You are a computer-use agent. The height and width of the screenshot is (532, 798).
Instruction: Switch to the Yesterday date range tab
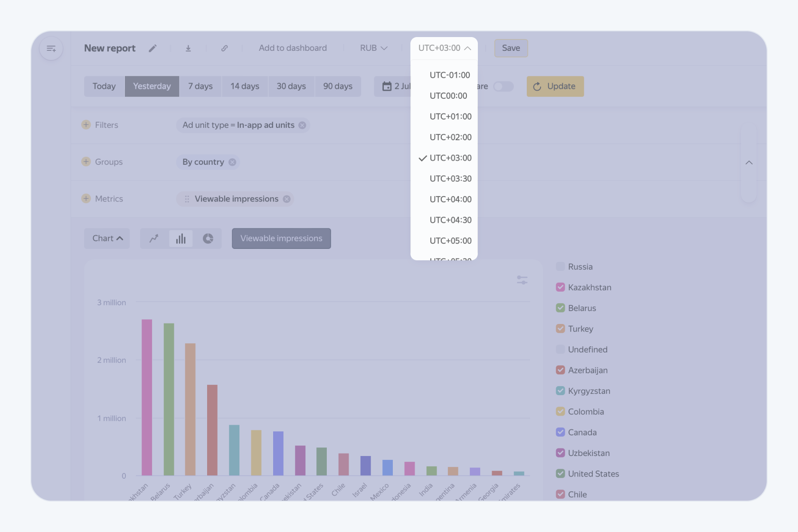pos(152,86)
